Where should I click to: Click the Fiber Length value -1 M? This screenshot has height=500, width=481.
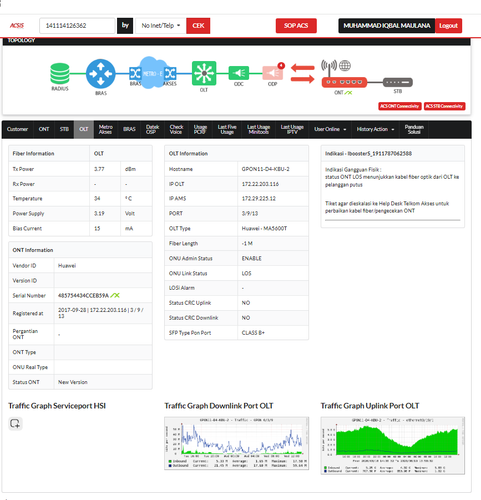click(247, 243)
